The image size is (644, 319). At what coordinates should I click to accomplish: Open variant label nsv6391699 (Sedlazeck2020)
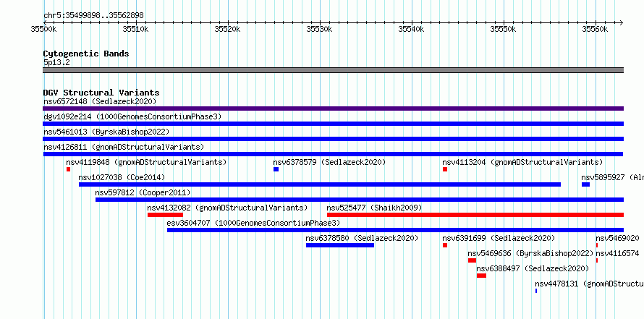tap(499, 238)
